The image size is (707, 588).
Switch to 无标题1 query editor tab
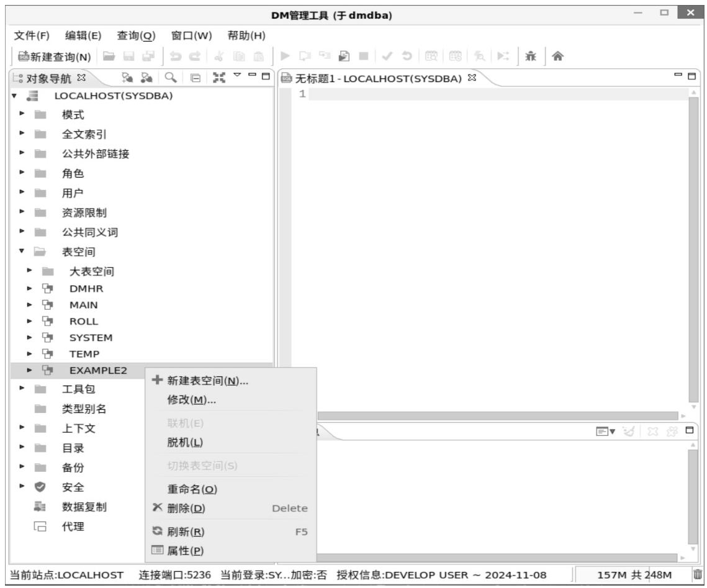(x=379, y=79)
